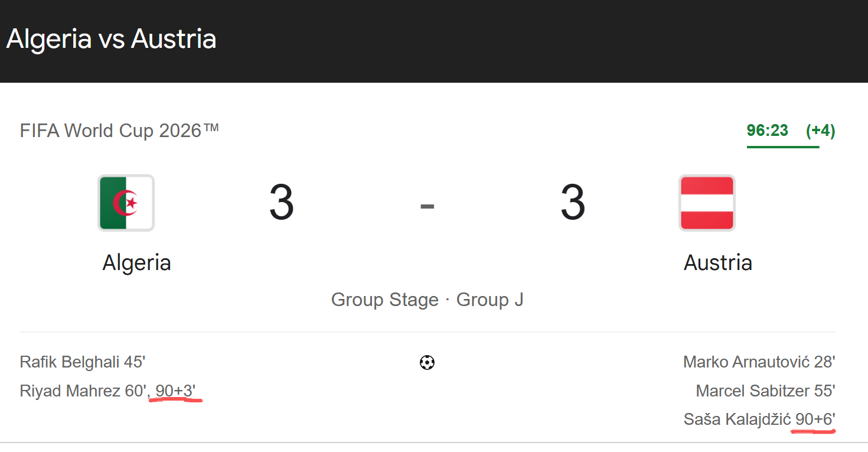Select scorer Riyad Mahrez 60'
This screenshot has height=452, width=868.
click(x=83, y=391)
